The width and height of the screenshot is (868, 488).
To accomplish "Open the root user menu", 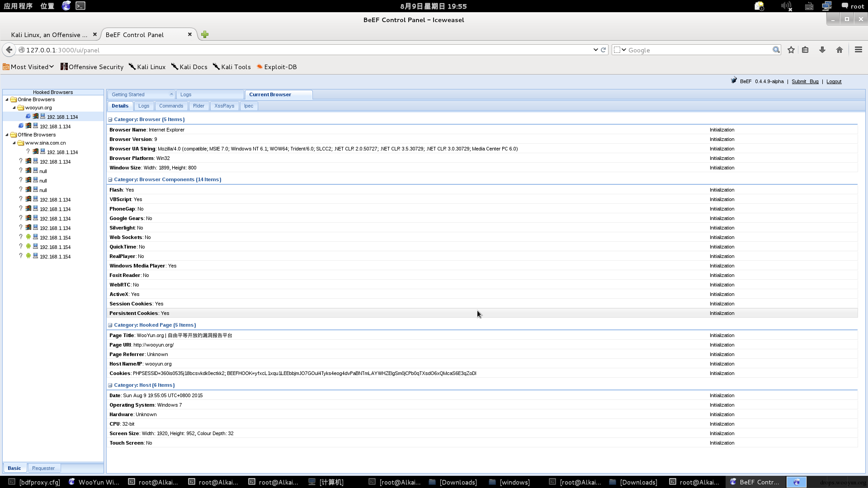I will 853,6.
